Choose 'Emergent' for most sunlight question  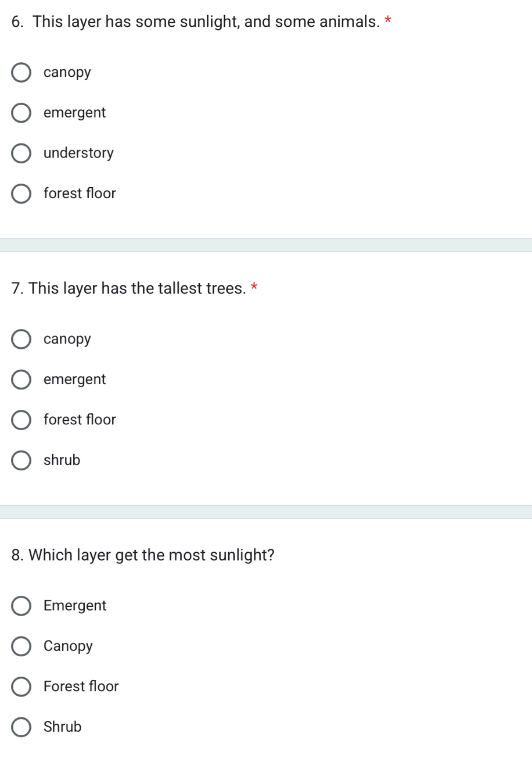[x=21, y=606]
